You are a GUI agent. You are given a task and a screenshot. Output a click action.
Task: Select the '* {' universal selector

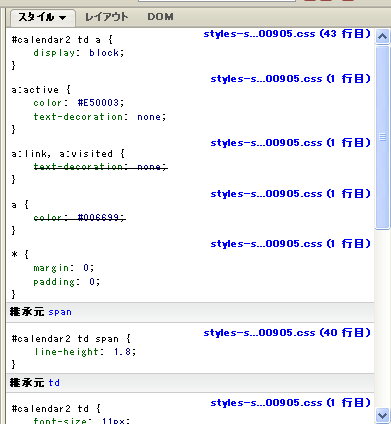(x=20, y=255)
